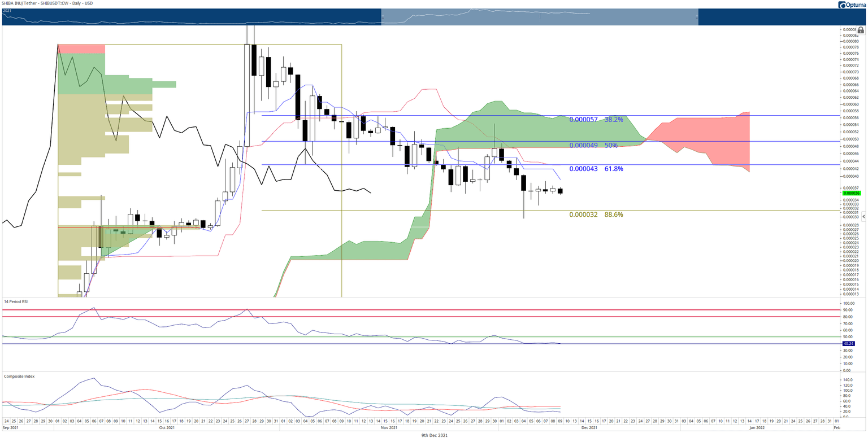
Task: Click Oct 2021 on the time axis
Action: tap(167, 428)
